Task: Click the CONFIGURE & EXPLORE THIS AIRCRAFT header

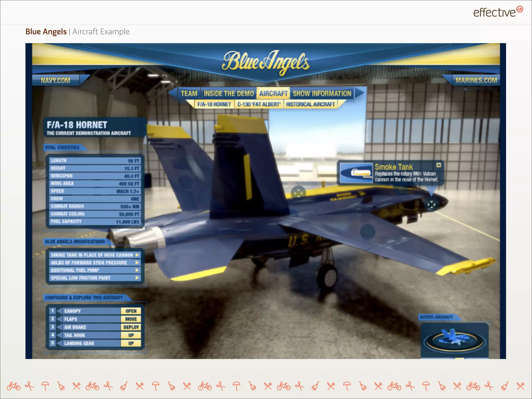Action: click(x=84, y=297)
